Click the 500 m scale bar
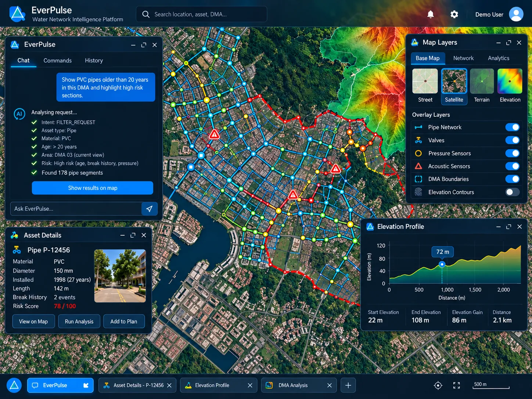The width and height of the screenshot is (532, 399). pyautogui.click(x=491, y=385)
